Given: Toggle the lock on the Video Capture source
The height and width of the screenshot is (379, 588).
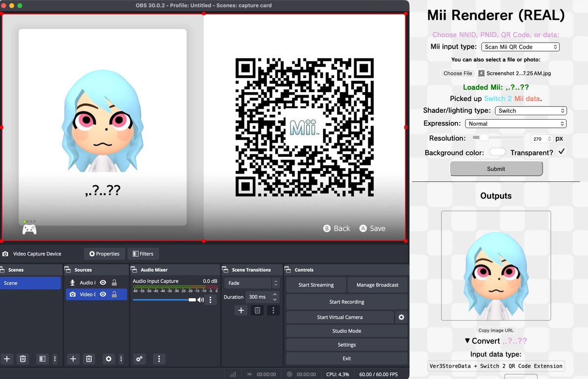Looking at the screenshot, I should click(x=114, y=294).
